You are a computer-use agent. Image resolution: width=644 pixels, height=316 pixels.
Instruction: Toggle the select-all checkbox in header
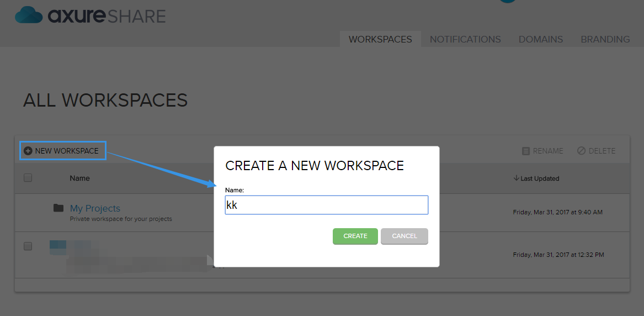point(28,178)
